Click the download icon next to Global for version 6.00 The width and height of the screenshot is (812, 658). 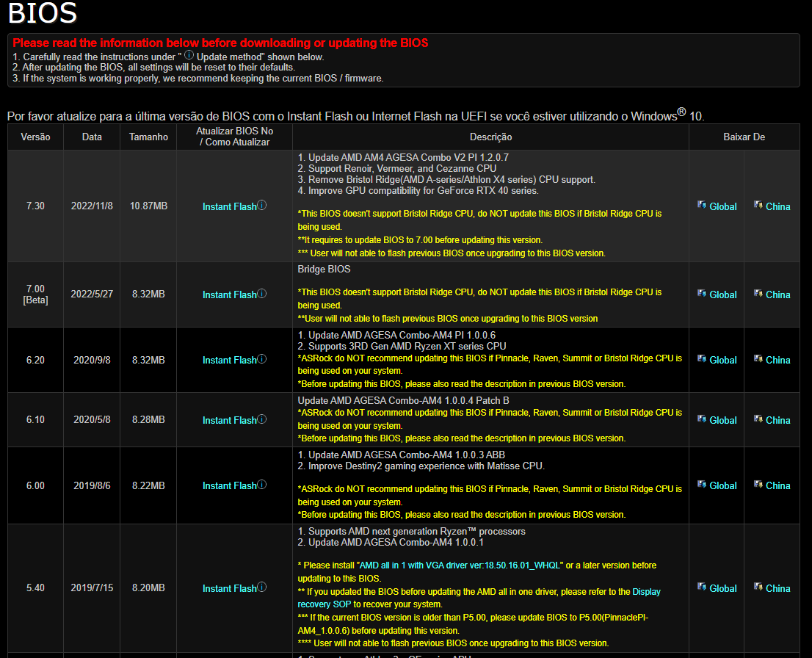pyautogui.click(x=702, y=485)
